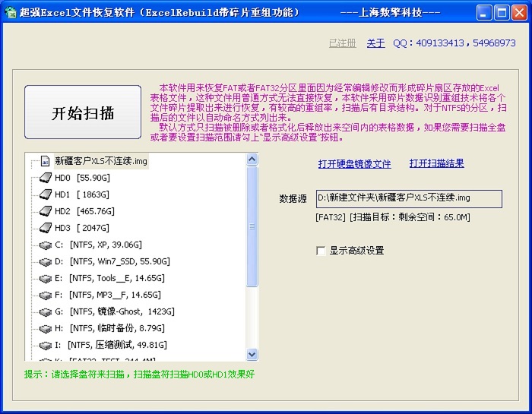This screenshot has height=414, width=532.
Task: Click the green 提示 hint text
Action: 139,374
